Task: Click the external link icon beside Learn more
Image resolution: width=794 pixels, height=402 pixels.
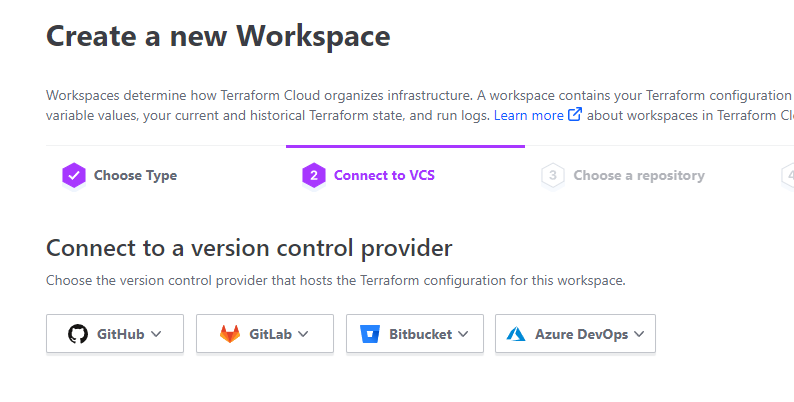Action: pos(575,115)
